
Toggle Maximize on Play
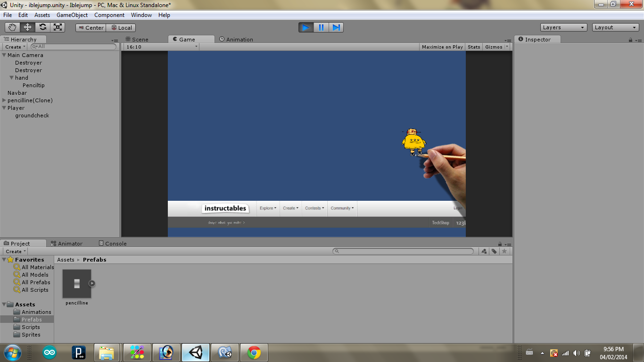pos(442,47)
